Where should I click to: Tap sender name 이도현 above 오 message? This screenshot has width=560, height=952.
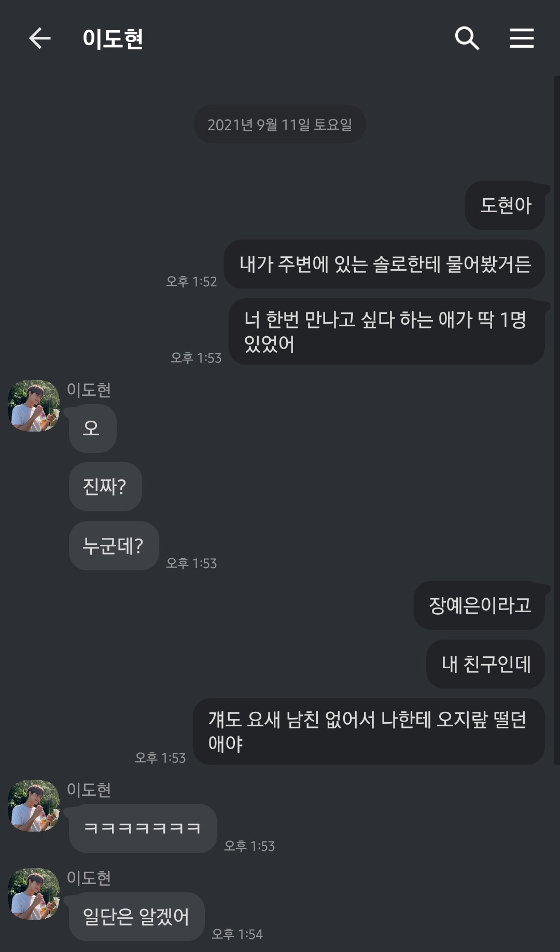click(89, 390)
